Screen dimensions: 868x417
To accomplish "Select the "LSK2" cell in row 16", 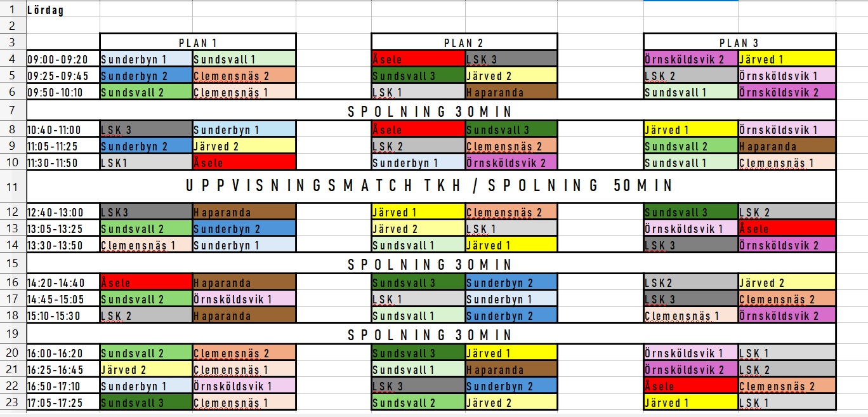I will click(690, 283).
